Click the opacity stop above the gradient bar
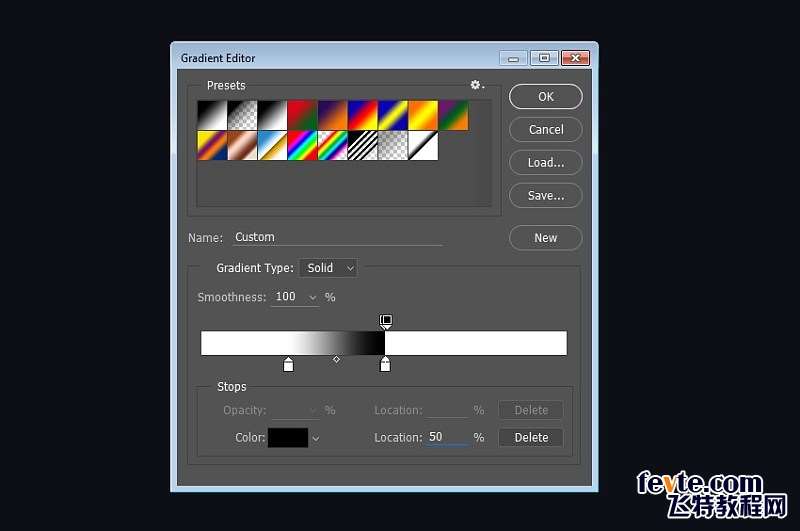The height and width of the screenshot is (531, 800). point(386,321)
